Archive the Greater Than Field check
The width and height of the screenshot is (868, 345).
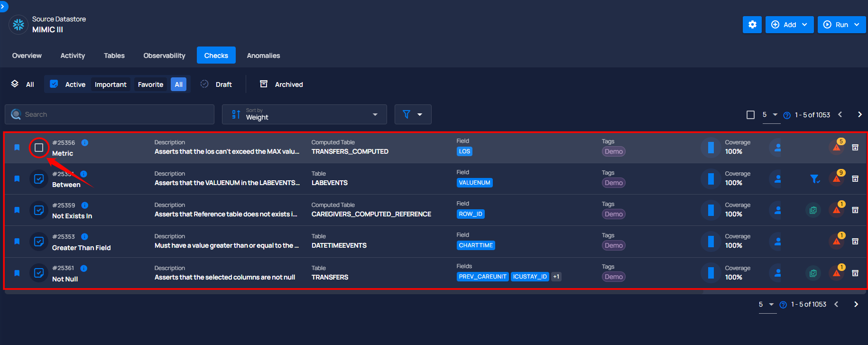tap(855, 242)
